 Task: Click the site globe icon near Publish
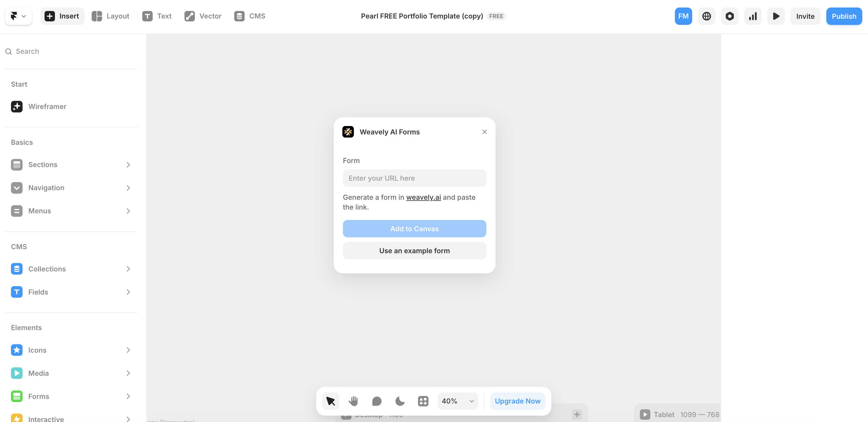[706, 16]
